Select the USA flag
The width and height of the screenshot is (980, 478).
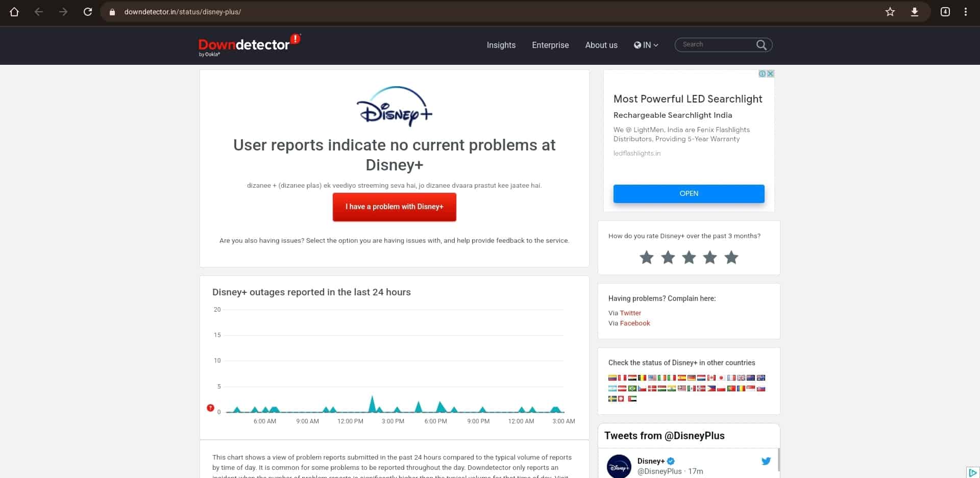(x=652, y=378)
